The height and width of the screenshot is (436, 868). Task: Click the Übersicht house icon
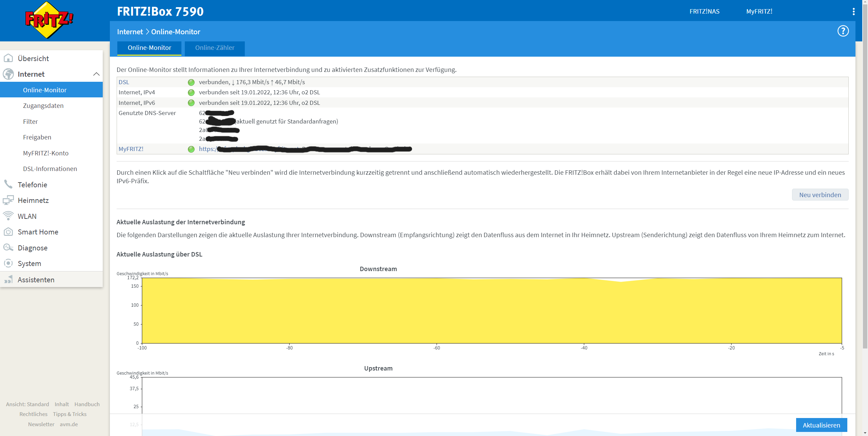pyautogui.click(x=8, y=58)
